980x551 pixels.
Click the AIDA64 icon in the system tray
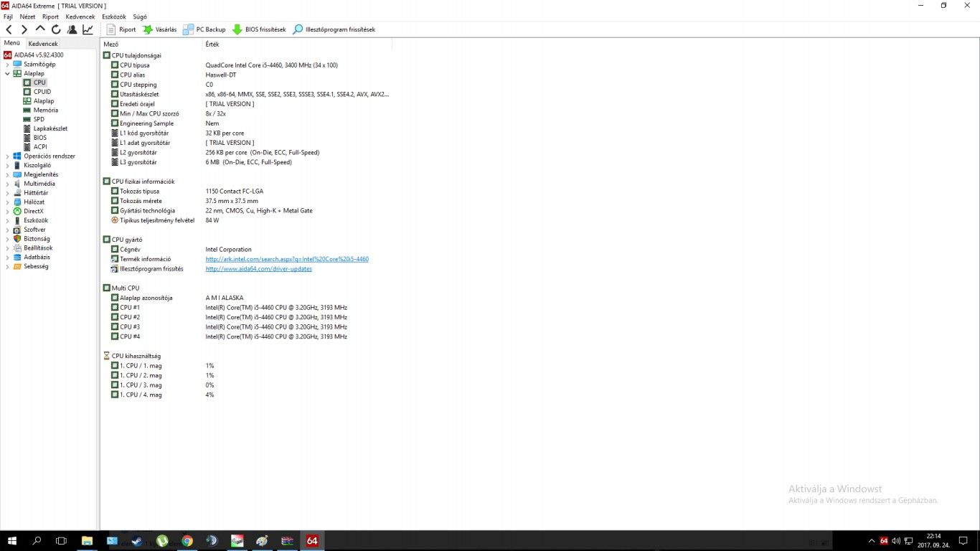tap(884, 541)
